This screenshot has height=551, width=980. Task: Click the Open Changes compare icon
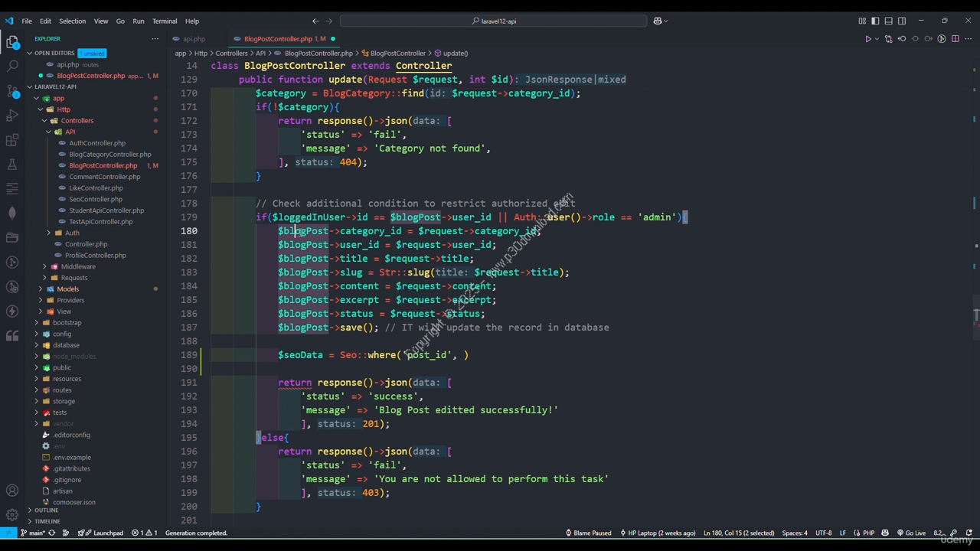coord(888,39)
